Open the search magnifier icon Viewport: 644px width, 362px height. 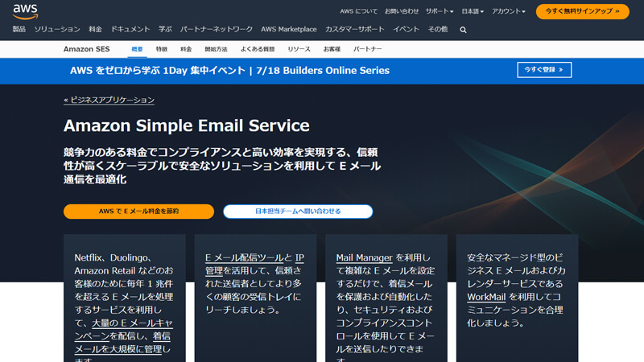(463, 30)
